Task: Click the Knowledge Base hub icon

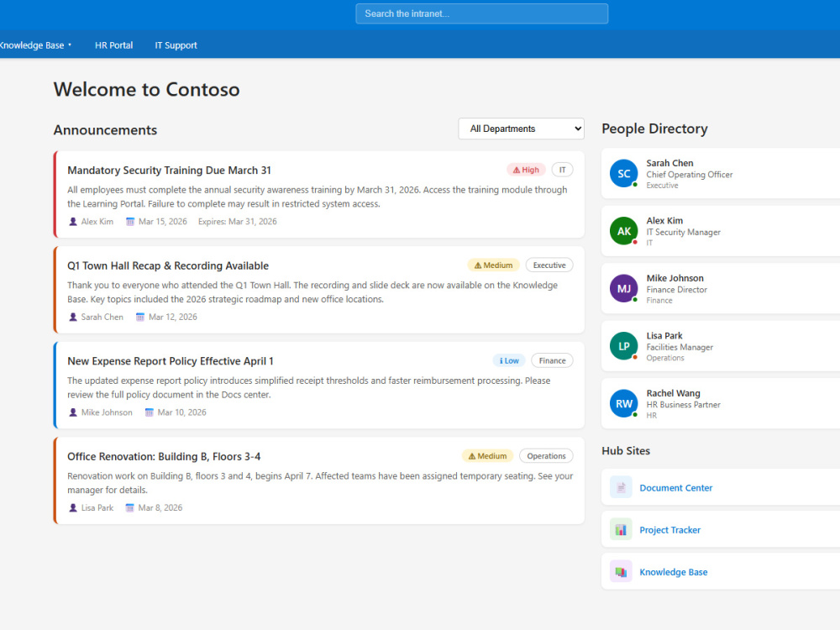Action: click(x=621, y=572)
